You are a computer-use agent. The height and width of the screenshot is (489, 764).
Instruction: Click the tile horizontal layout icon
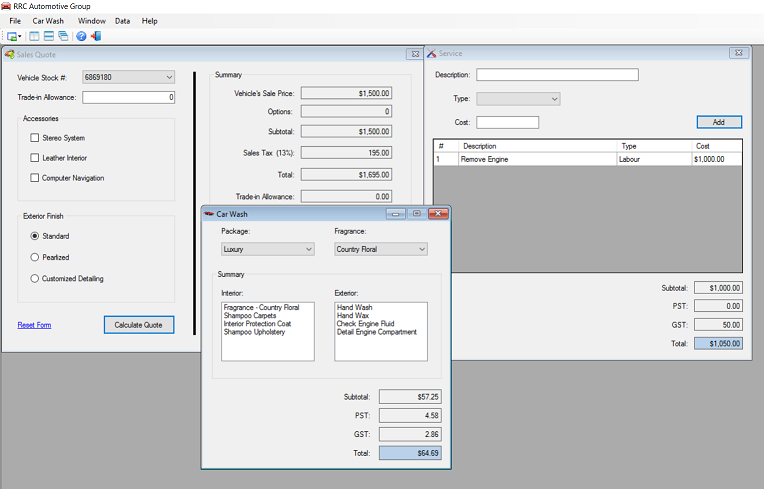pos(49,36)
